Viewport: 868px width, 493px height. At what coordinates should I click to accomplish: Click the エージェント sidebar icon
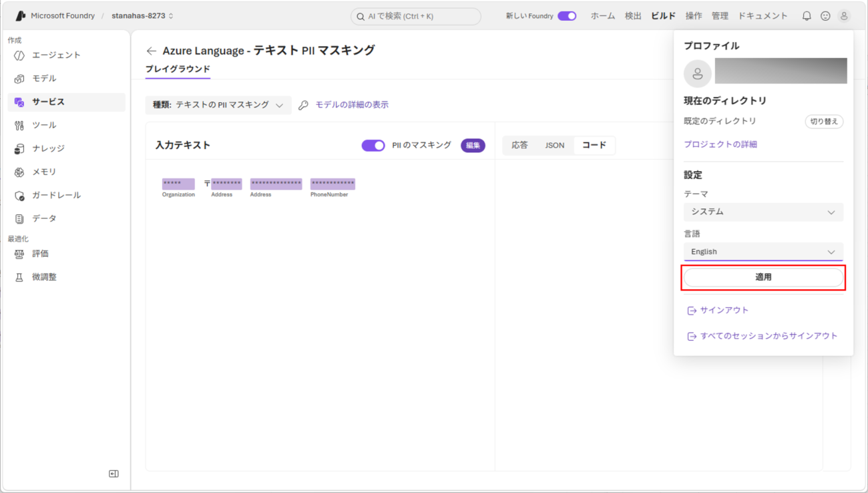19,55
